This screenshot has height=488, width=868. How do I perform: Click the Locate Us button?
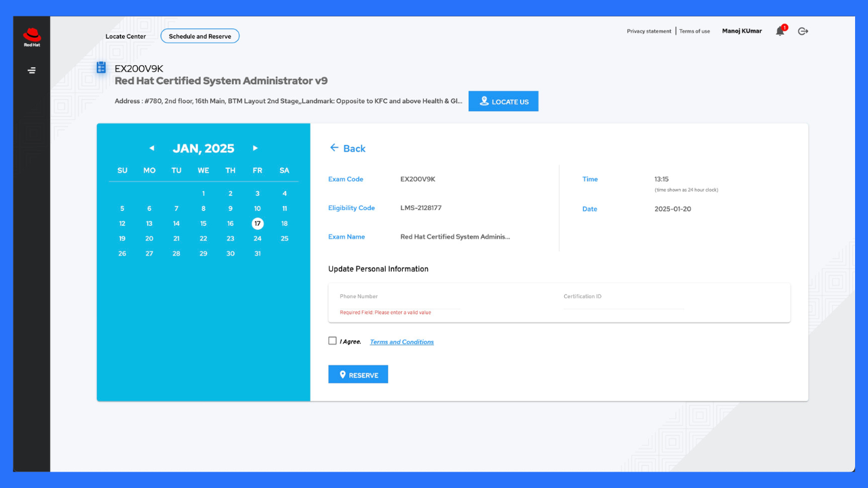tap(503, 102)
